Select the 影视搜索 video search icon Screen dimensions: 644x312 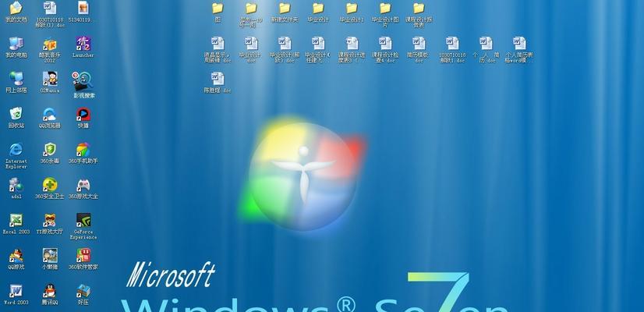point(83,85)
